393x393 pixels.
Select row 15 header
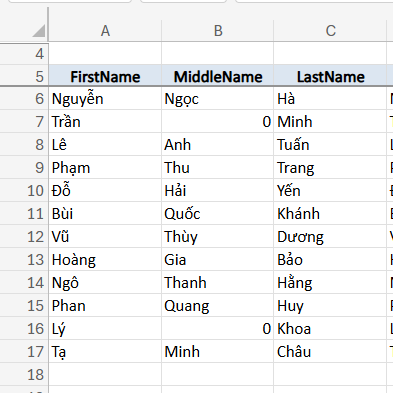coord(24,306)
